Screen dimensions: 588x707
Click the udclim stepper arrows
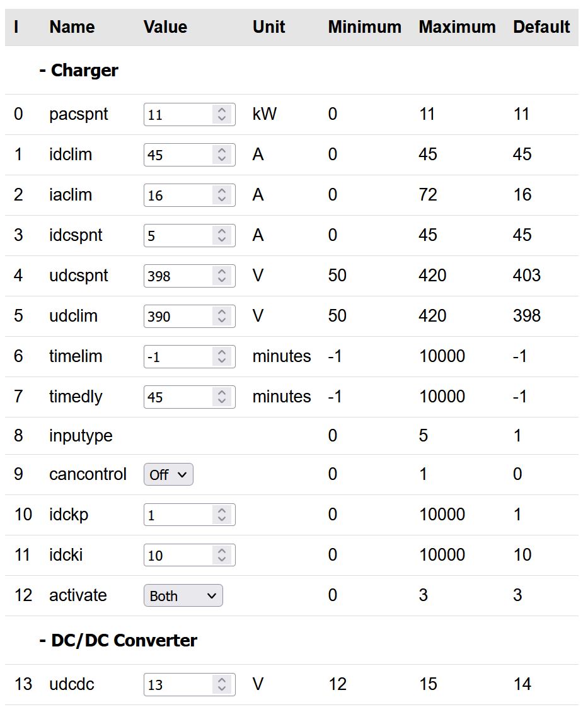pos(221,316)
